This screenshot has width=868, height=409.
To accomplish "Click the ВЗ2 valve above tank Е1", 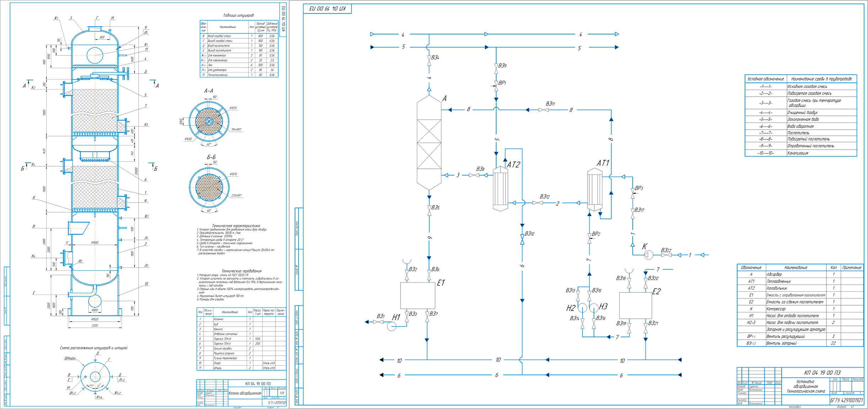I will 407,275.
